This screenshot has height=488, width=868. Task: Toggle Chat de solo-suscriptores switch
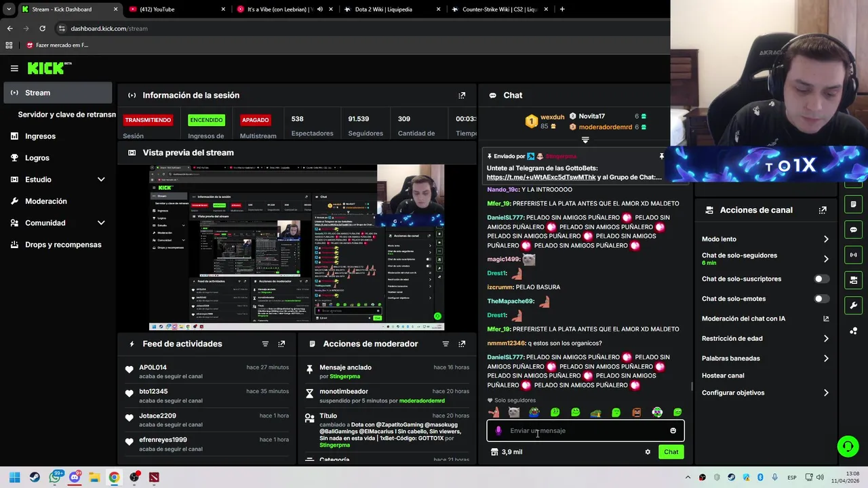click(x=821, y=279)
